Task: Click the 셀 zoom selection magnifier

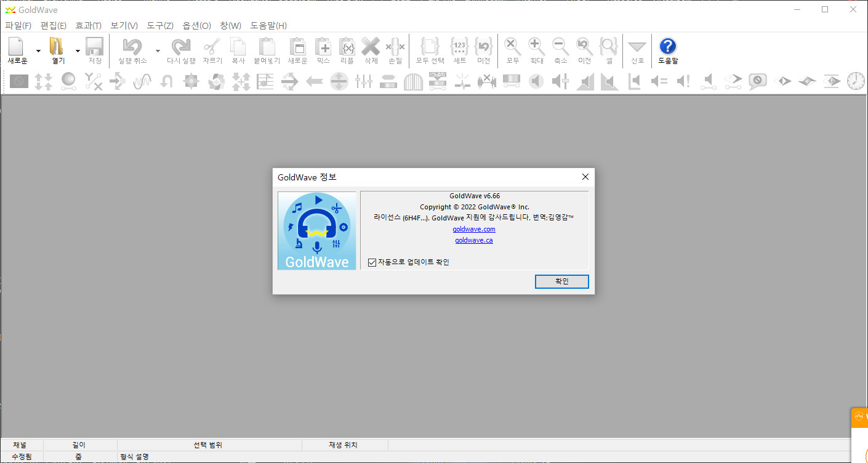Action: 609,46
